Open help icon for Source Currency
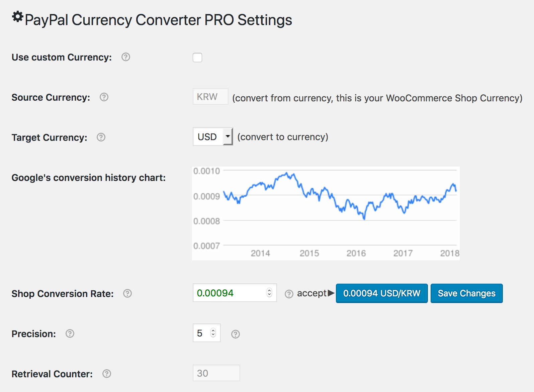Image resolution: width=534 pixels, height=392 pixels. 104,97
